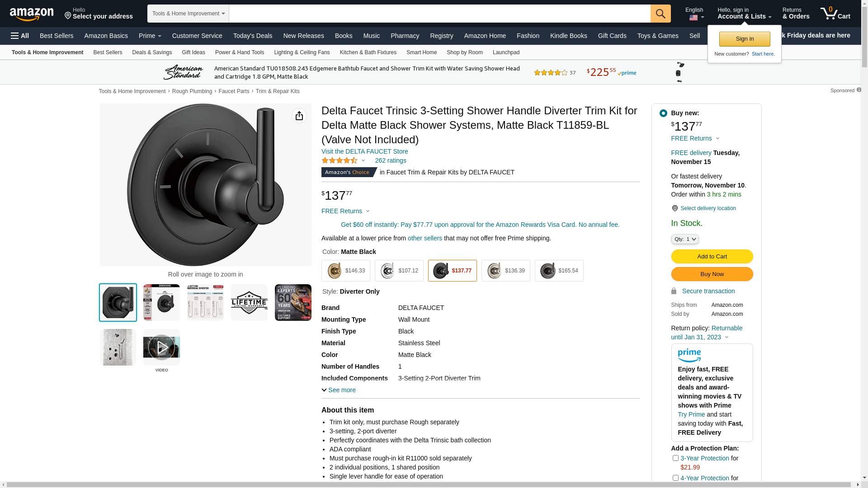
Task: Go to Lighting & Ceiling Fans subnav
Action: (x=302, y=52)
